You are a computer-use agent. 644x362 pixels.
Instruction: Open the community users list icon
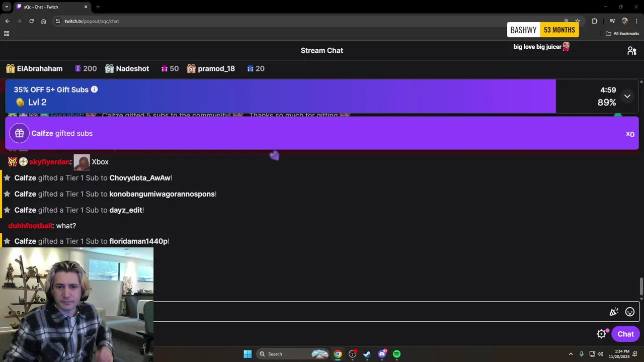632,51
